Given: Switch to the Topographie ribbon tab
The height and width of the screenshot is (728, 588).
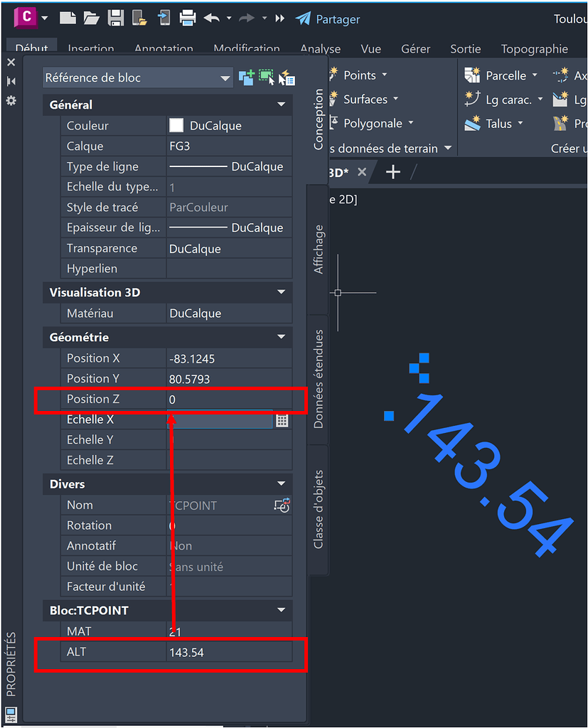Looking at the screenshot, I should [x=534, y=49].
